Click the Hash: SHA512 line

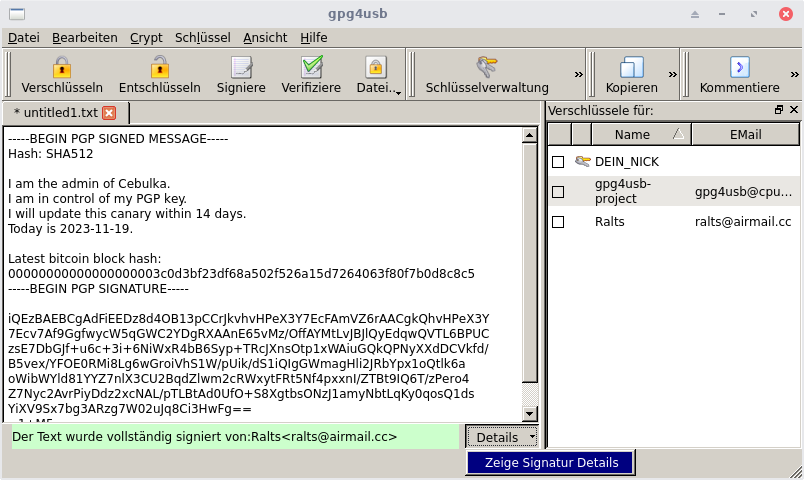pos(51,154)
